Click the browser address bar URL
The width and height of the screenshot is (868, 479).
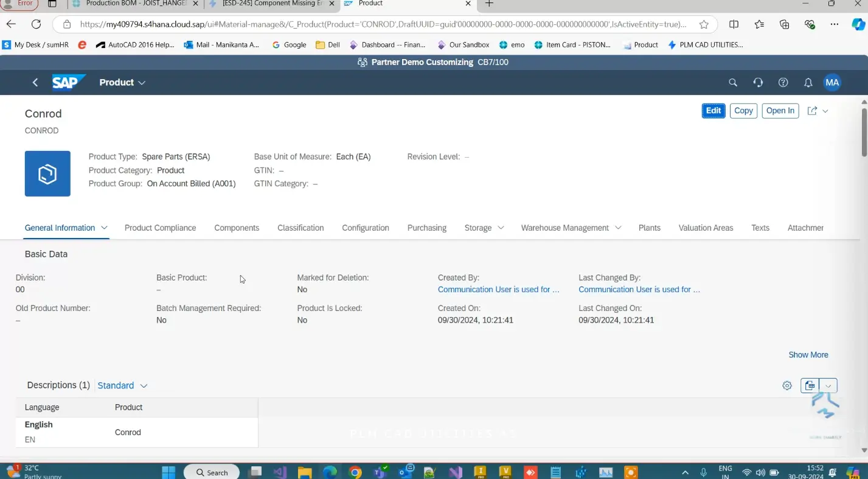(x=383, y=24)
